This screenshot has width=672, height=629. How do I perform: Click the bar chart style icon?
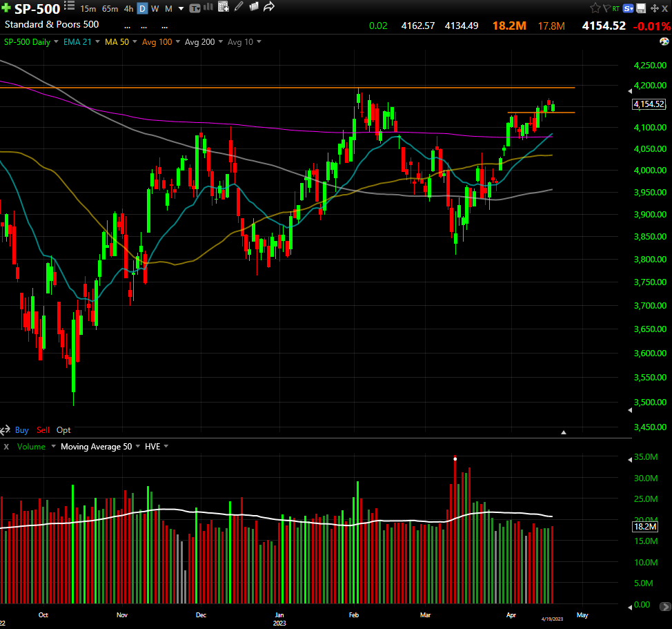coord(208,7)
